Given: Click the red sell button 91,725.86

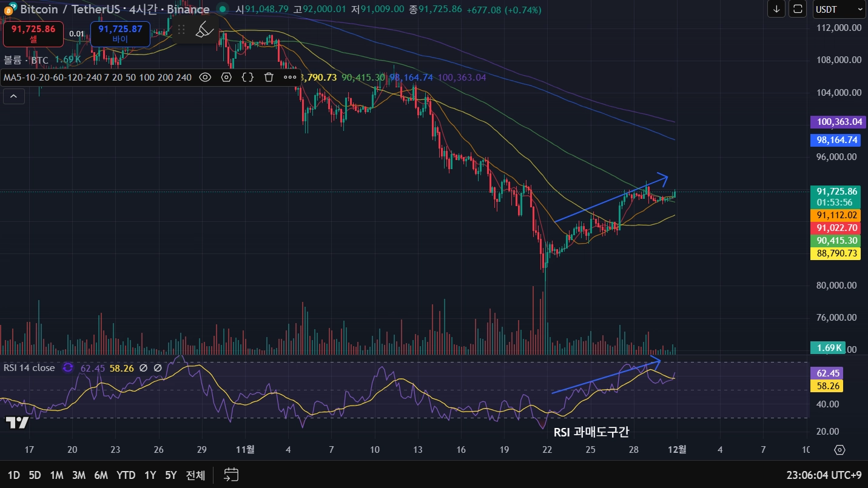Looking at the screenshot, I should (33, 34).
